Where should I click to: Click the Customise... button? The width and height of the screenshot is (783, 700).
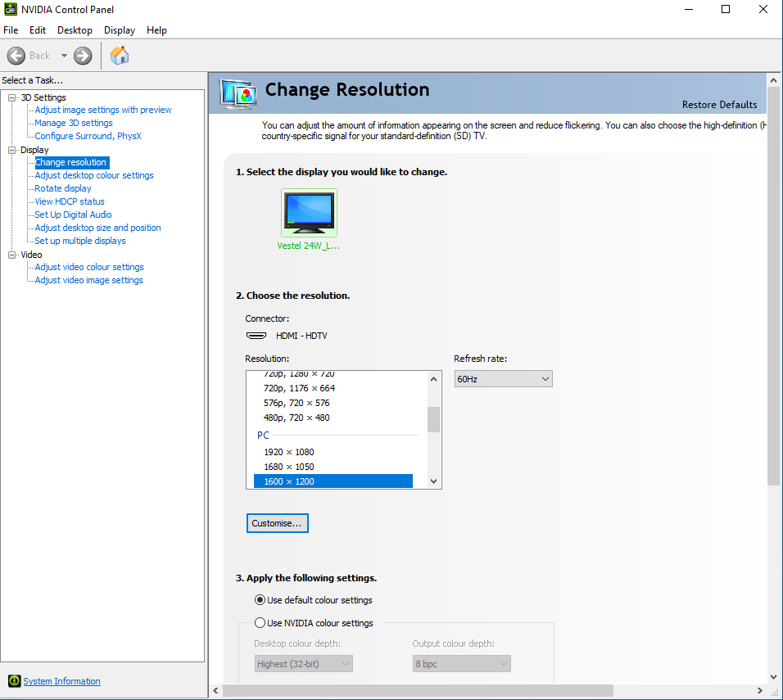(x=277, y=523)
